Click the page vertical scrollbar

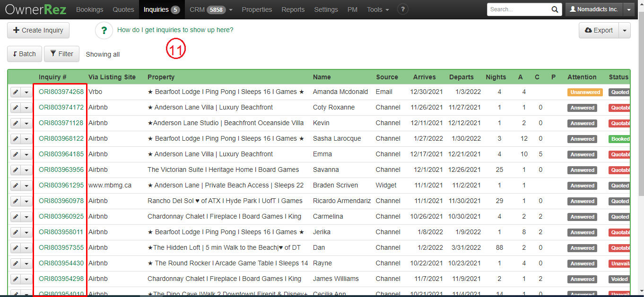pyautogui.click(x=641, y=104)
